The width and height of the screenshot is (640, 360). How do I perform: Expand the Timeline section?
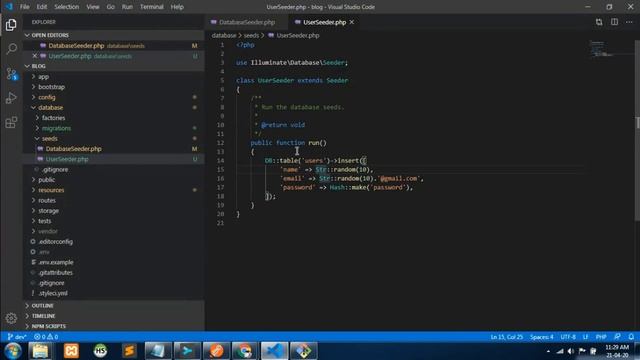(x=113, y=316)
